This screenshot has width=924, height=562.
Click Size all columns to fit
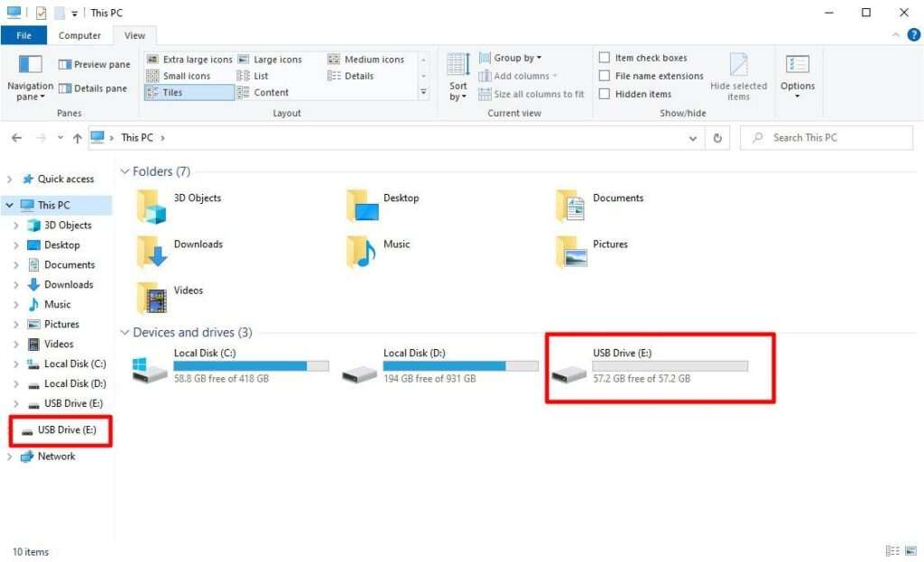click(531, 94)
